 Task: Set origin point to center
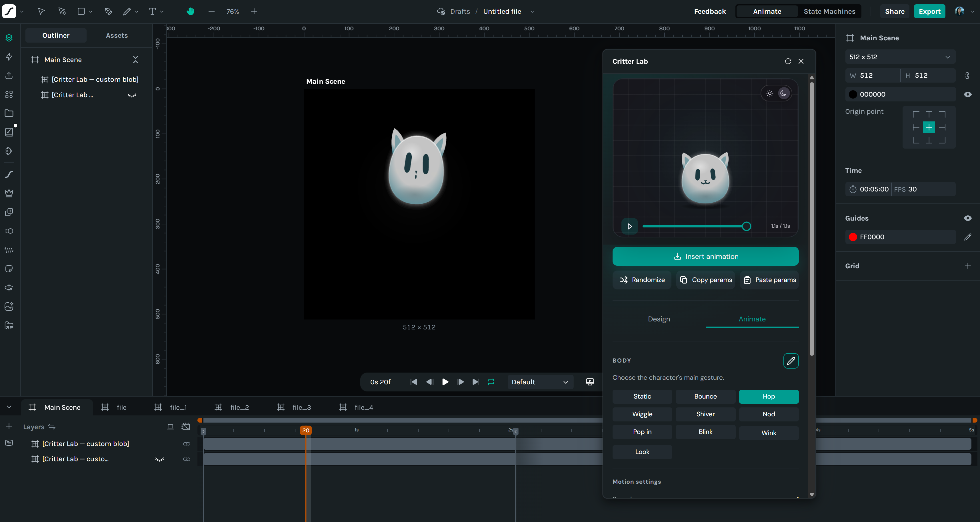pyautogui.click(x=929, y=127)
